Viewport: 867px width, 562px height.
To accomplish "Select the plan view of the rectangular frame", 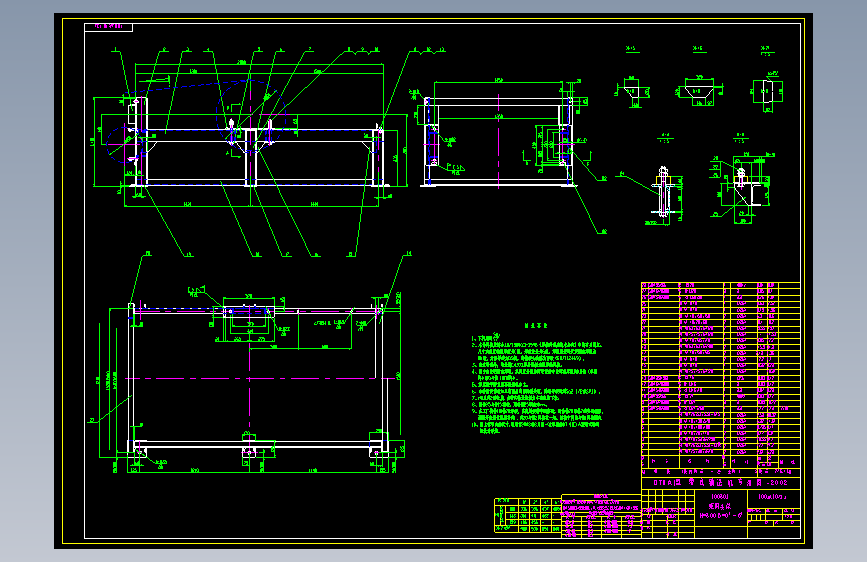I will click(x=250, y=382).
